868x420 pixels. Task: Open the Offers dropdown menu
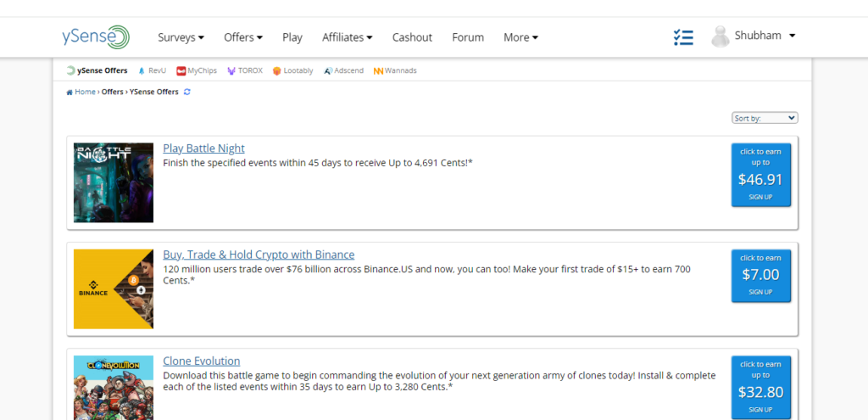point(243,37)
